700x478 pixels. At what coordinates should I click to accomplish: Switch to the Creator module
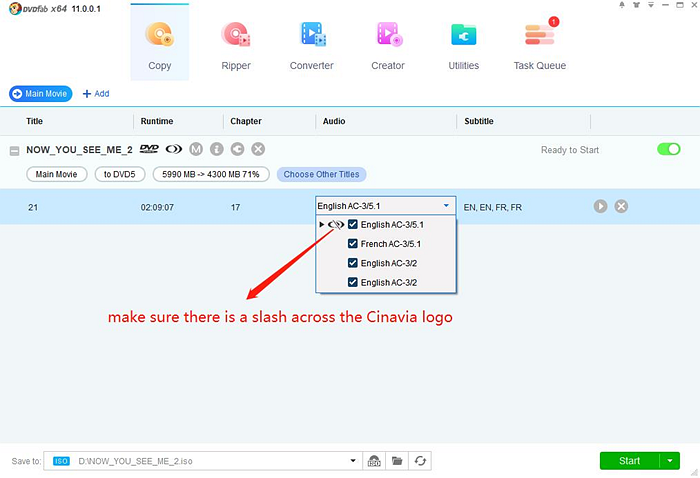tap(388, 46)
